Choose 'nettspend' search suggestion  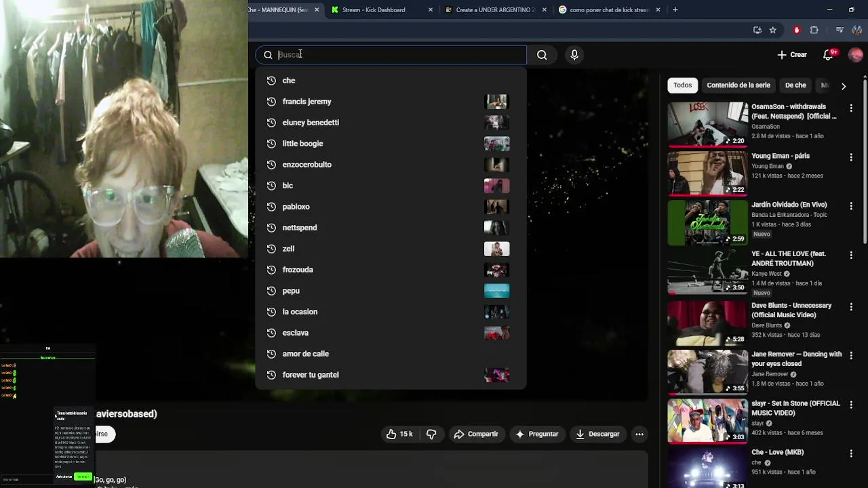point(391,228)
